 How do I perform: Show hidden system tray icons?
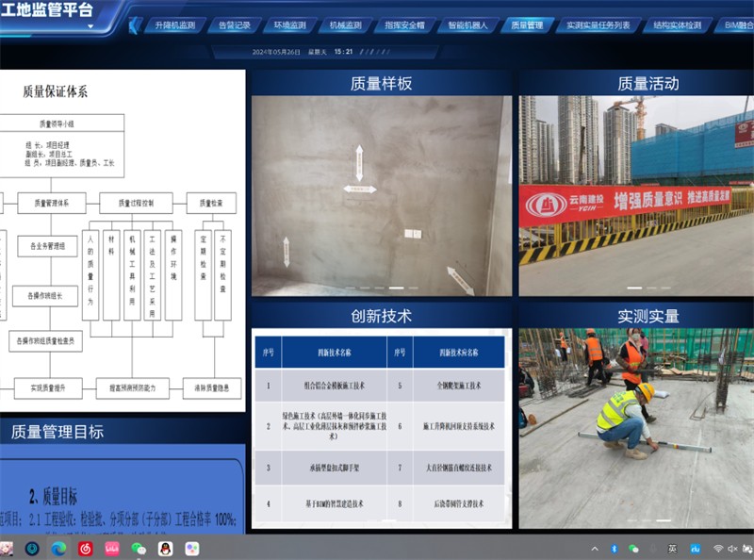click(594, 548)
